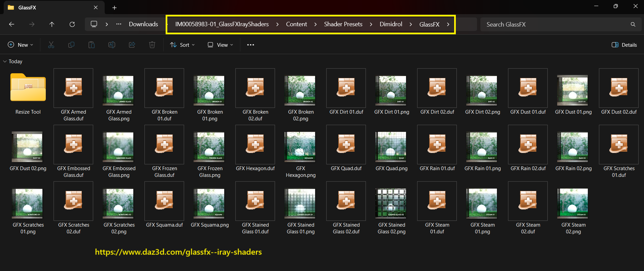
Task: Click the GlassFX breadcrumb segment
Action: (x=429, y=24)
